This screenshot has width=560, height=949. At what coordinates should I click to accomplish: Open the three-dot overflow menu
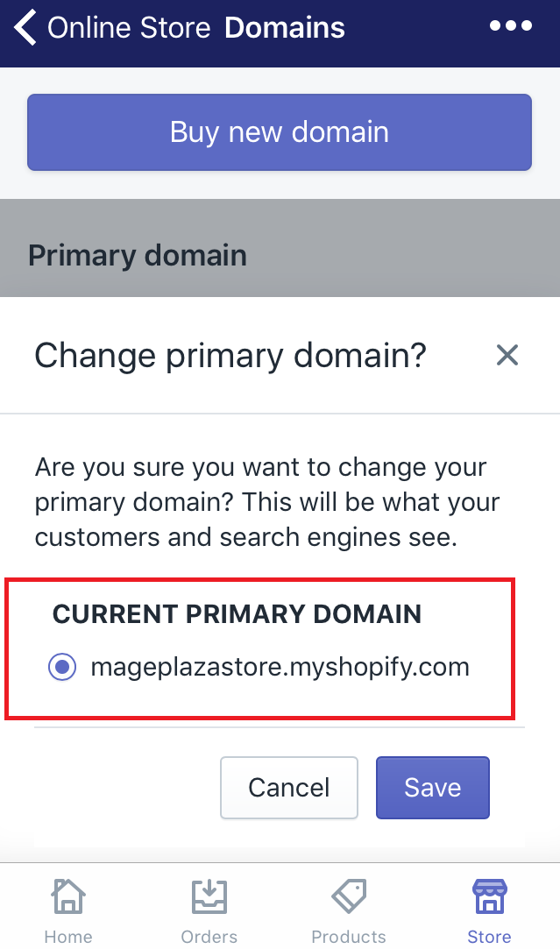pos(510,27)
